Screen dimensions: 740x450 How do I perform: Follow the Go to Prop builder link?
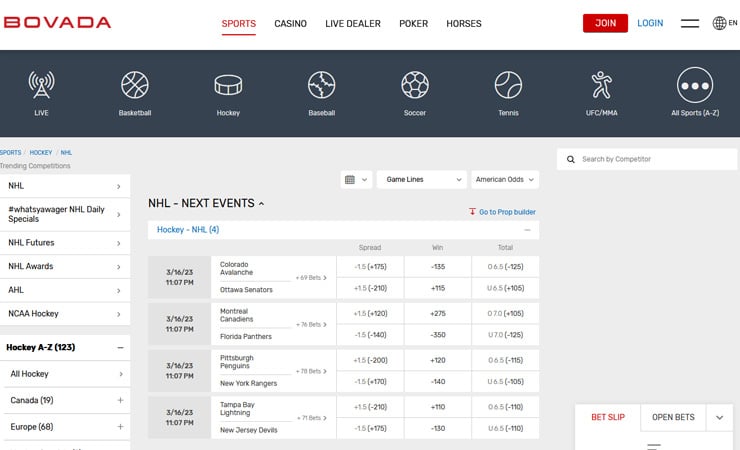pos(507,212)
